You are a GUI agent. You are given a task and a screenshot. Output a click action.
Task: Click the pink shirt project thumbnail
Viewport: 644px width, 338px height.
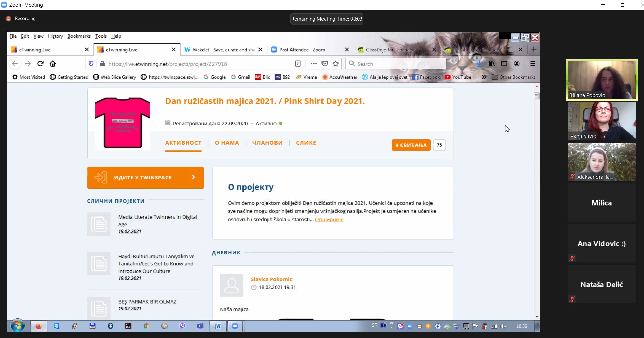pos(123,123)
